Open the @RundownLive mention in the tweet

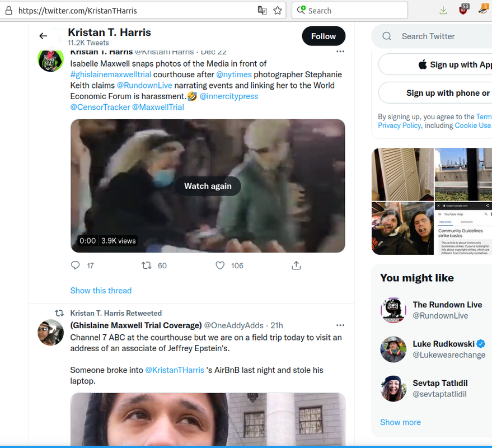pos(144,85)
